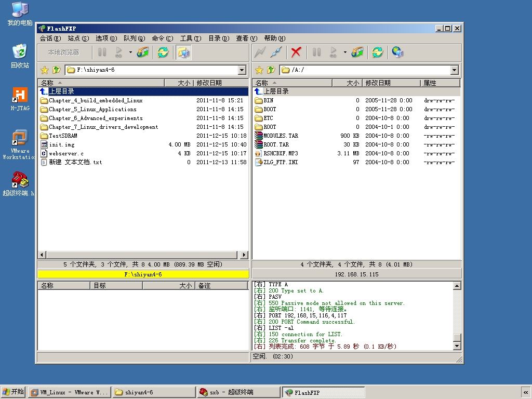Sort local list by 名称 column header

101,83
